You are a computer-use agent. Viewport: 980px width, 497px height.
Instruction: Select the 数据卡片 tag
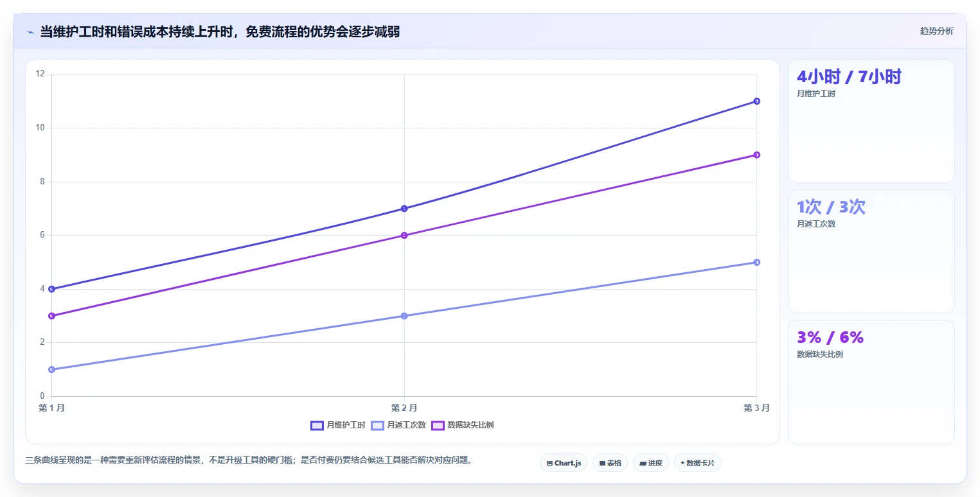697,463
